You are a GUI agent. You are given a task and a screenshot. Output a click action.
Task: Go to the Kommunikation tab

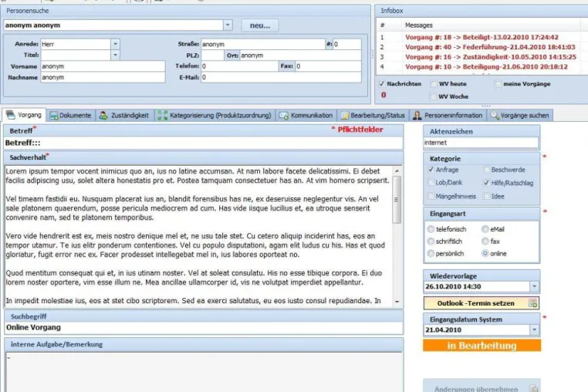306,116
